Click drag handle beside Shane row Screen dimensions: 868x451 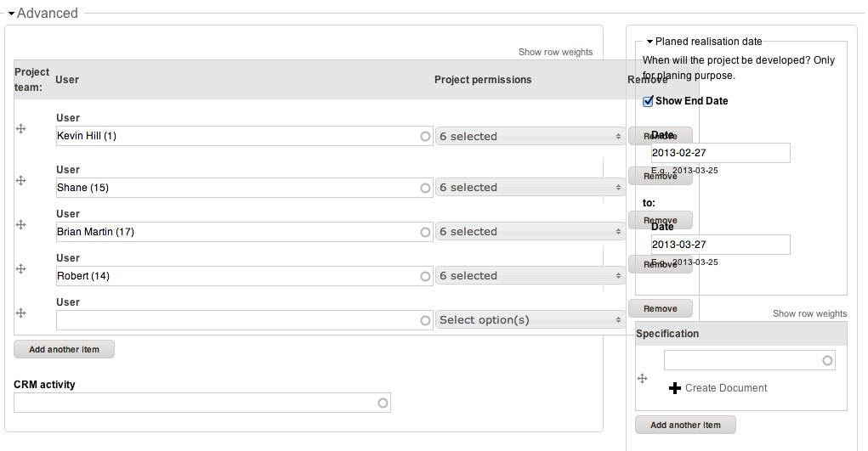[21, 181]
